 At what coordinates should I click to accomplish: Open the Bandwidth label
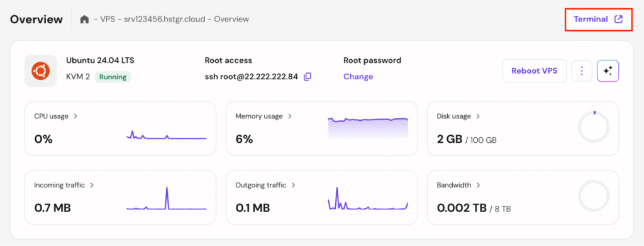454,185
